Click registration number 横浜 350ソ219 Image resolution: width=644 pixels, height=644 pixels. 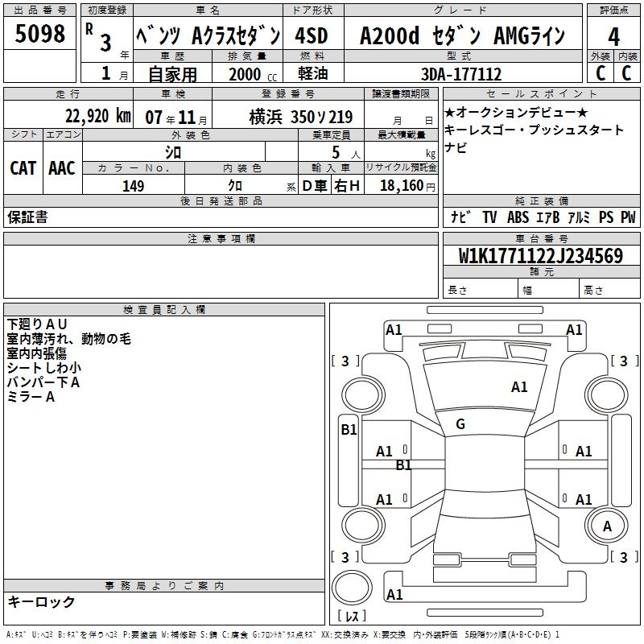tap(300, 118)
